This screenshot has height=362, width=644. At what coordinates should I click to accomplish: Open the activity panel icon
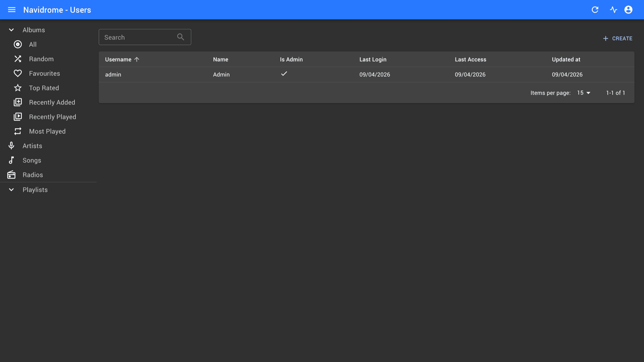pyautogui.click(x=613, y=10)
